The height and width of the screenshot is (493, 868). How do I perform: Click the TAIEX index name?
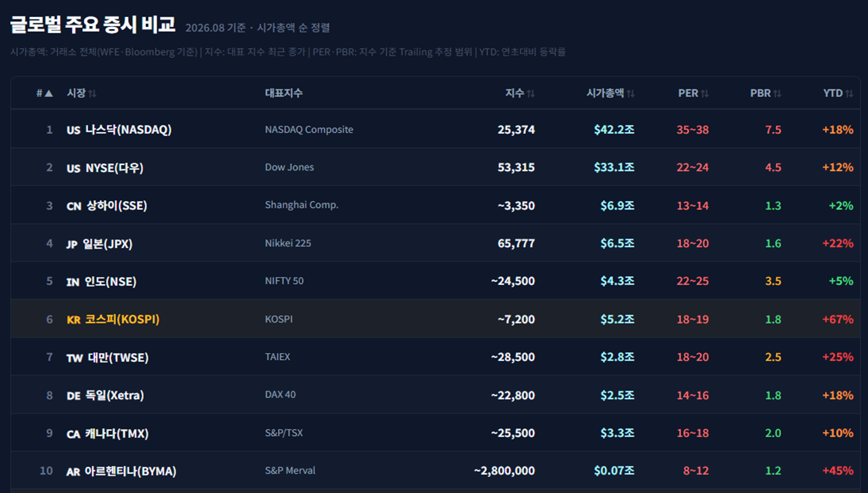tap(278, 357)
